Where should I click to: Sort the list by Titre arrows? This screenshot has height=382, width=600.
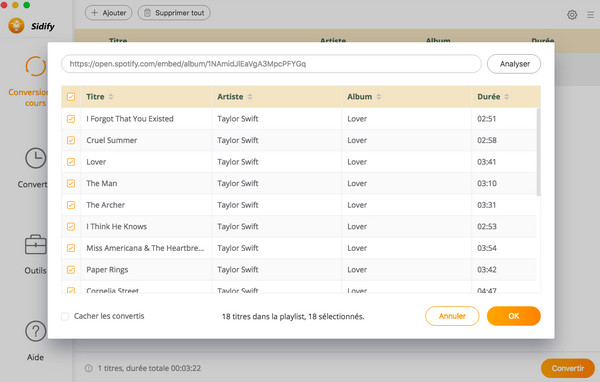pyautogui.click(x=111, y=96)
